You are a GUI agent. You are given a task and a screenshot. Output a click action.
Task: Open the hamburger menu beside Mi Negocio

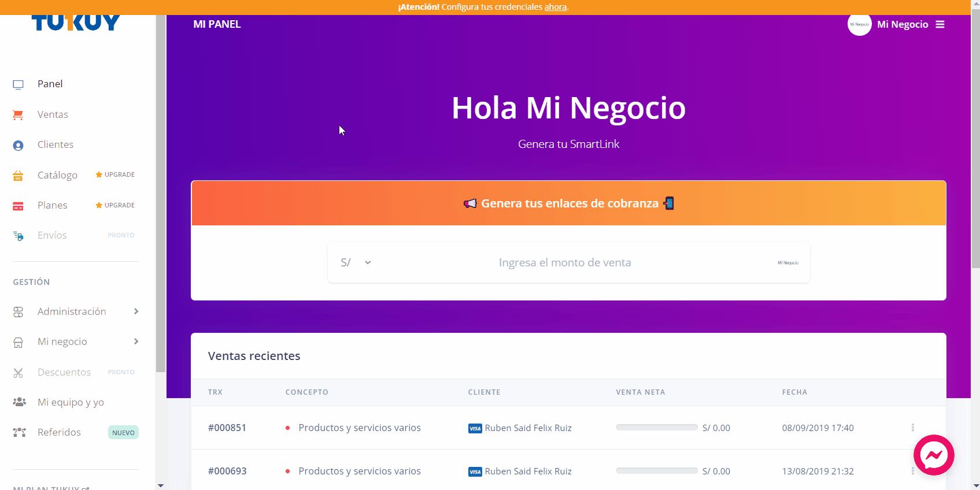pos(940,24)
